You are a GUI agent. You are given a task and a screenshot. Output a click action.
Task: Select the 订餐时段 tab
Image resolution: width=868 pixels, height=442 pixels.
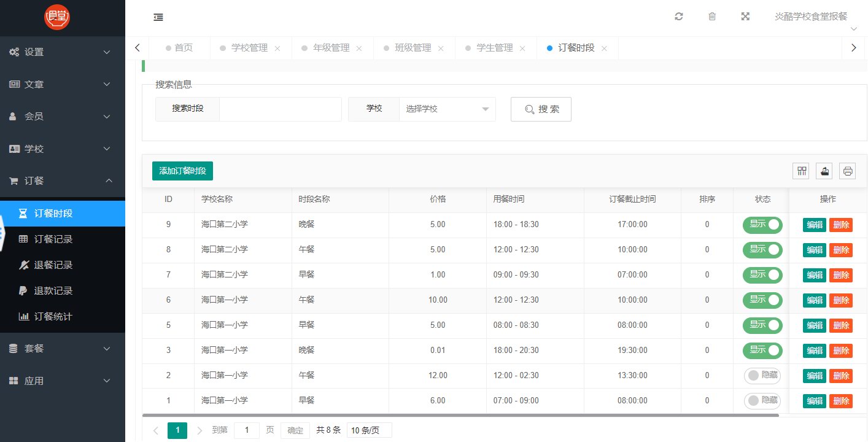[576, 48]
